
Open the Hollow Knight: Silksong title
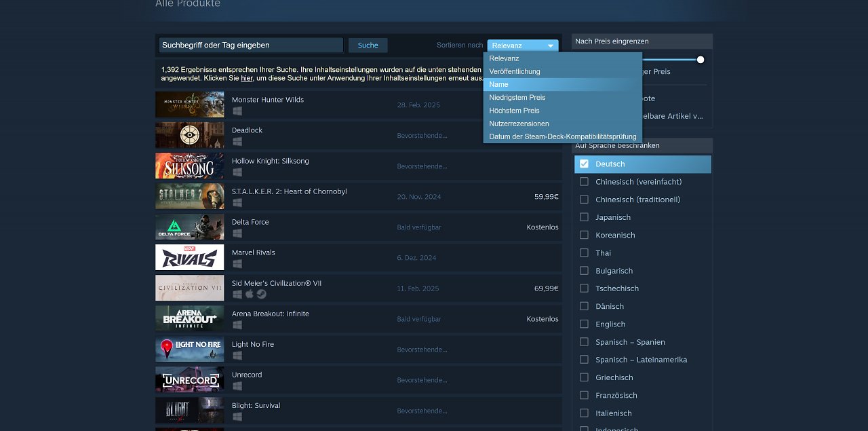[271, 161]
